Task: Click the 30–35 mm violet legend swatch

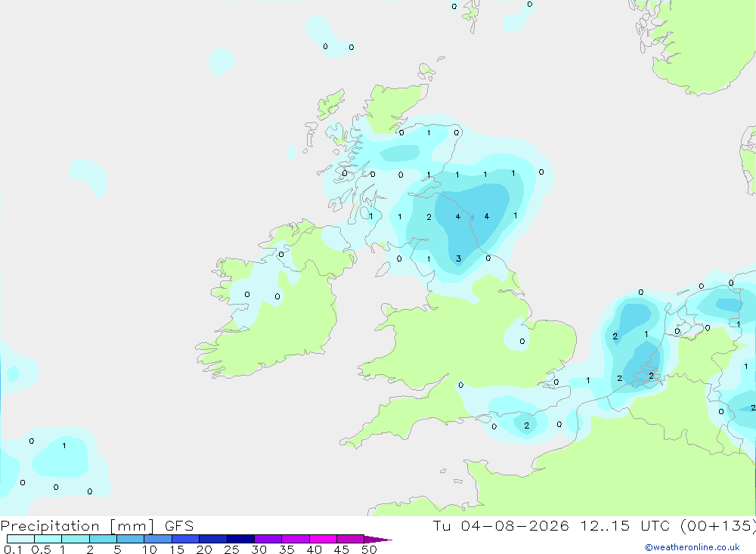Action: pyautogui.click(x=268, y=539)
